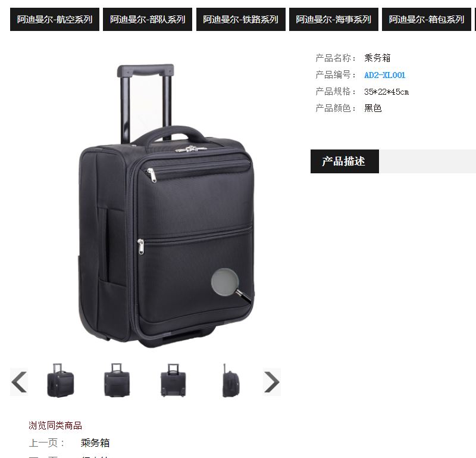
Task: Select the first suitcase thumbnail
Action: [61, 381]
